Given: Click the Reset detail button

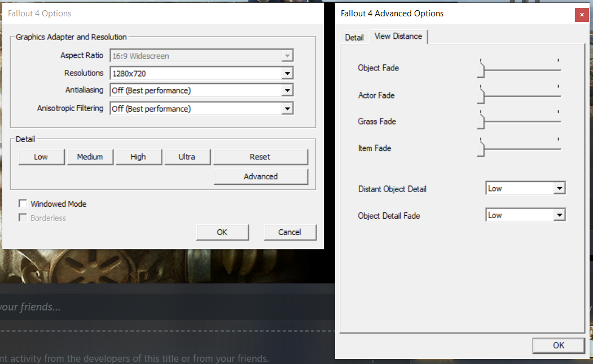Looking at the screenshot, I should click(x=261, y=157).
